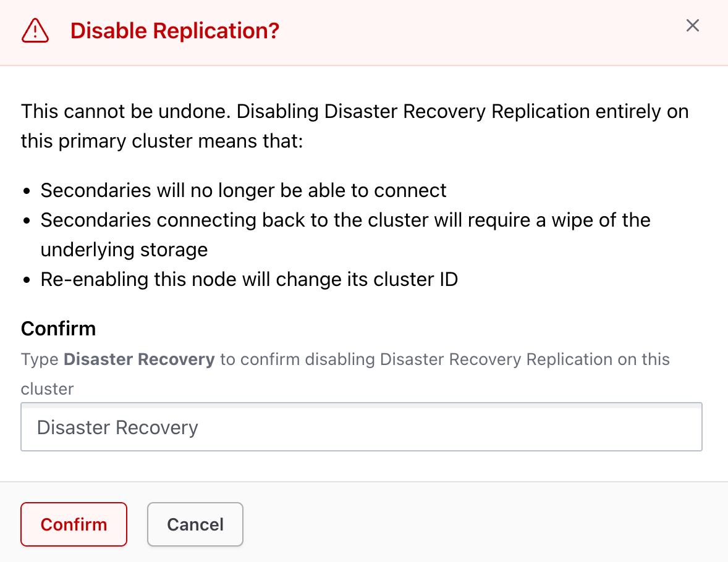Click bold "Disaster Recovery" in the helper text
The width and height of the screenshot is (728, 562).
pyautogui.click(x=139, y=359)
